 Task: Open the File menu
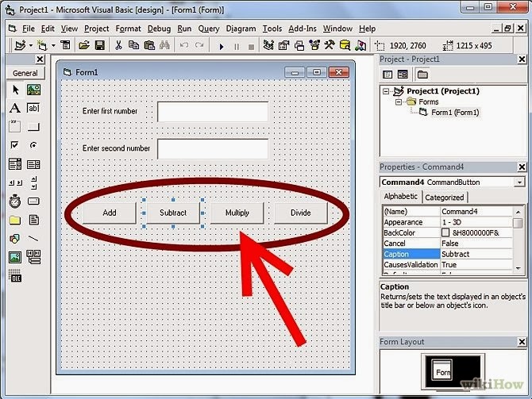pyautogui.click(x=28, y=29)
